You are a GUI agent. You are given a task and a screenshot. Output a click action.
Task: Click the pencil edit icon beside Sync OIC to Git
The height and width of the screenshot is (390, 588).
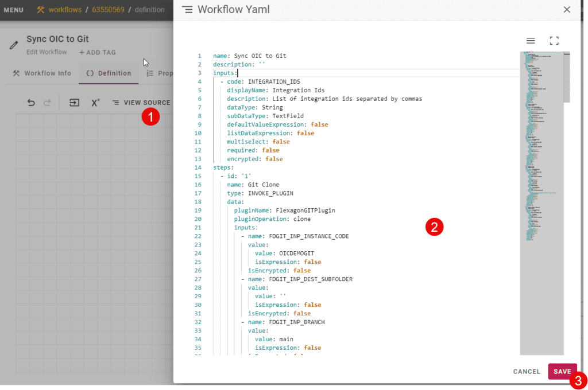click(14, 45)
